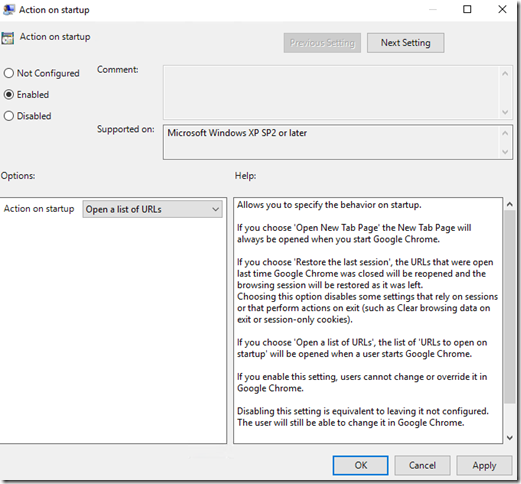The height and width of the screenshot is (484, 521).
Task: Click Apply to save the policy
Action: pos(484,465)
